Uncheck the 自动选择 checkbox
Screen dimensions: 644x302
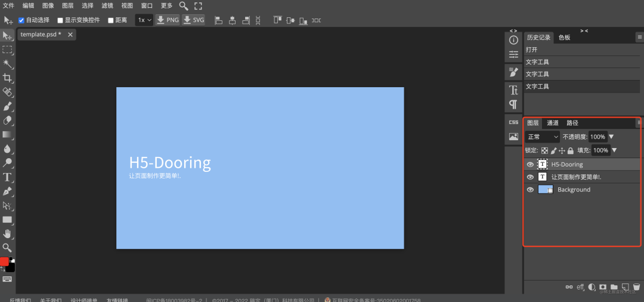pyautogui.click(x=21, y=20)
